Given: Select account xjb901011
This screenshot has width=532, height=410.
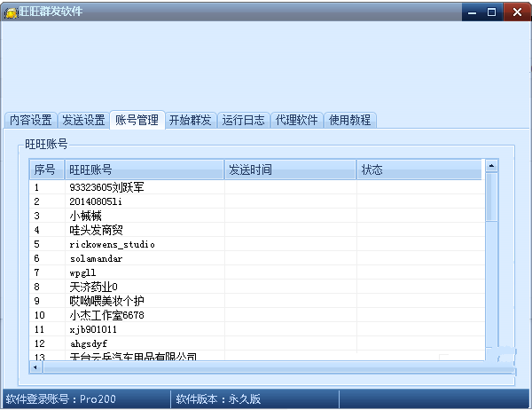Looking at the screenshot, I should click(x=93, y=329).
